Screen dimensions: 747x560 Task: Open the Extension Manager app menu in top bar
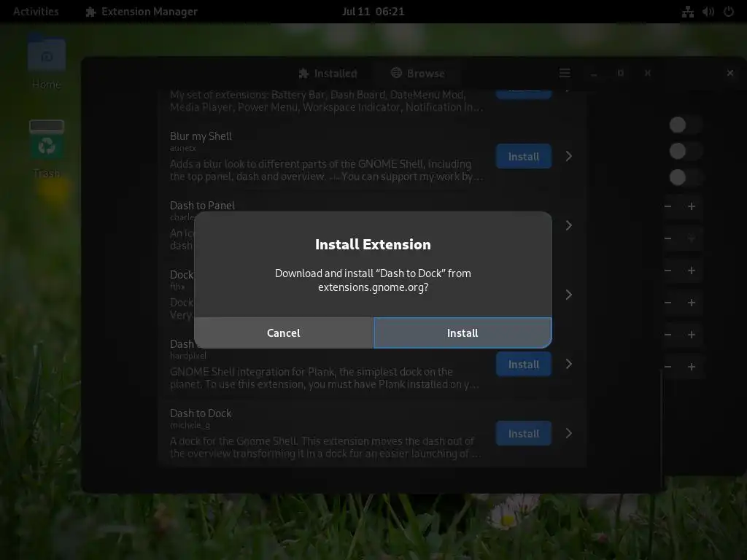pos(141,12)
